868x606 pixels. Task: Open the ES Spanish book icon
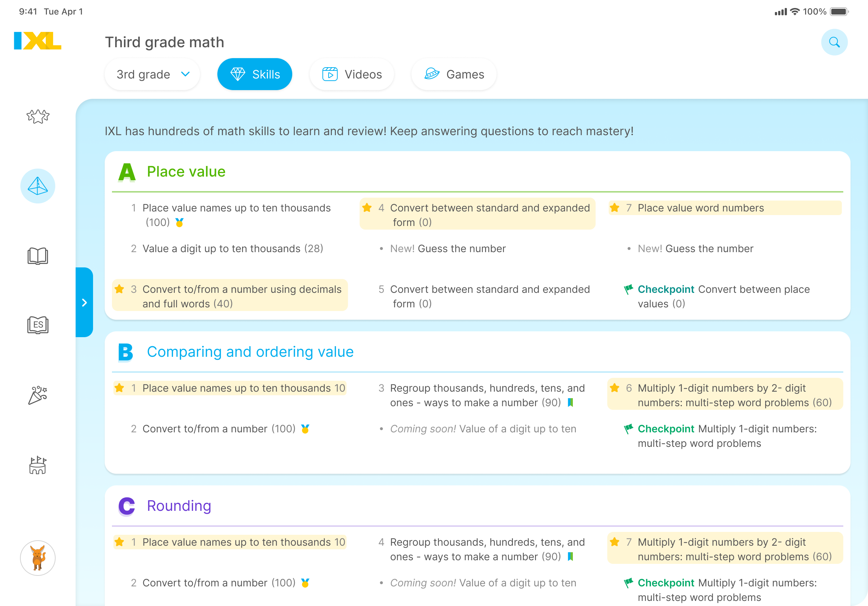pos(38,325)
